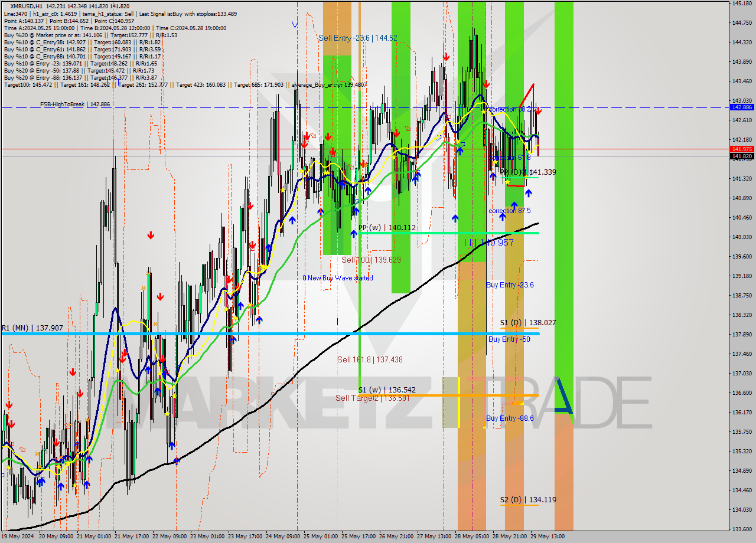Click the 'Buy %10 @ C_Entry38: 142.927' line
Image resolution: width=756 pixels, height=543 pixels.
pyautogui.click(x=83, y=42)
